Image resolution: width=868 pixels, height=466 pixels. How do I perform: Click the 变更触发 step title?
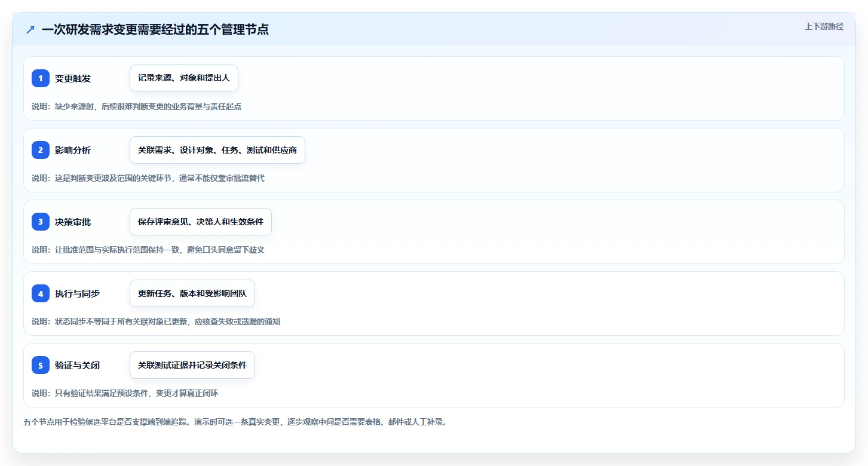73,78
